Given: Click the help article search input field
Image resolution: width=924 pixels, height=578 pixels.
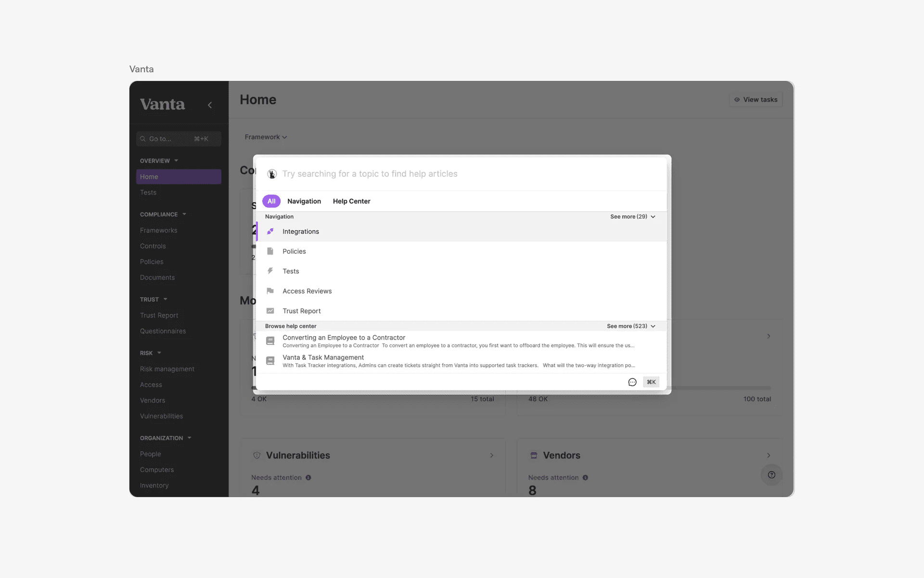Looking at the screenshot, I should (433, 174).
